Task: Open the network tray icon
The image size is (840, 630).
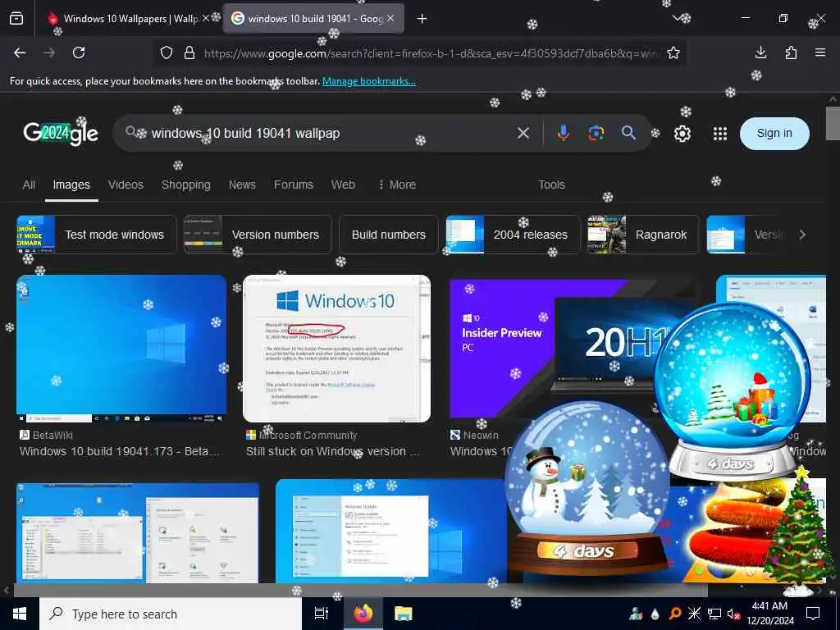Action: pos(714,614)
